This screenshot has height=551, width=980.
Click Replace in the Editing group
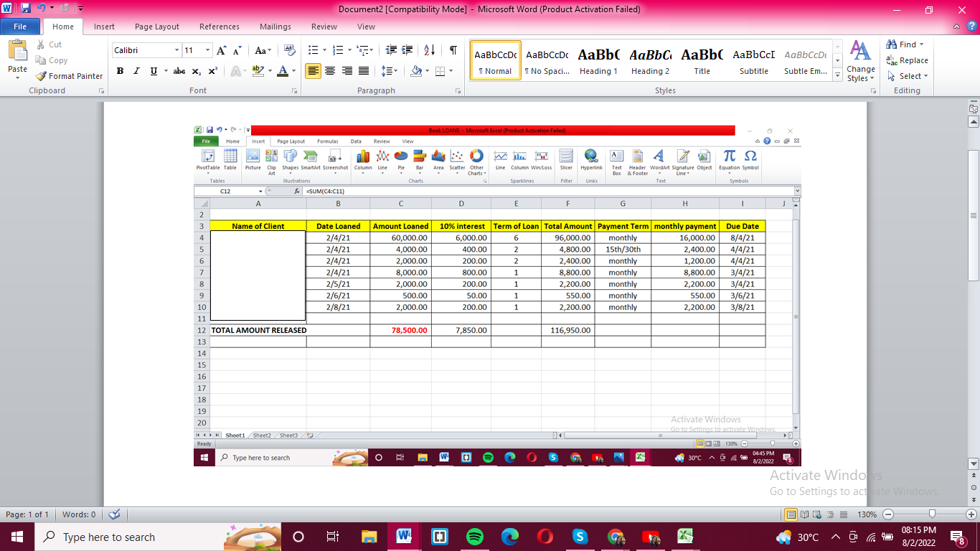tap(907, 60)
